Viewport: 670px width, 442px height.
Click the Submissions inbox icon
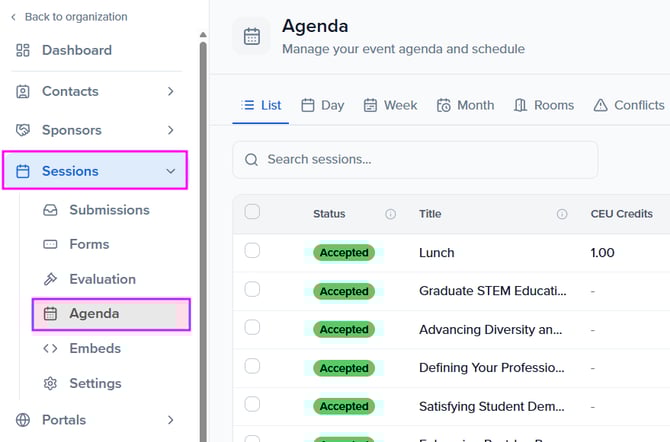pyautogui.click(x=50, y=210)
